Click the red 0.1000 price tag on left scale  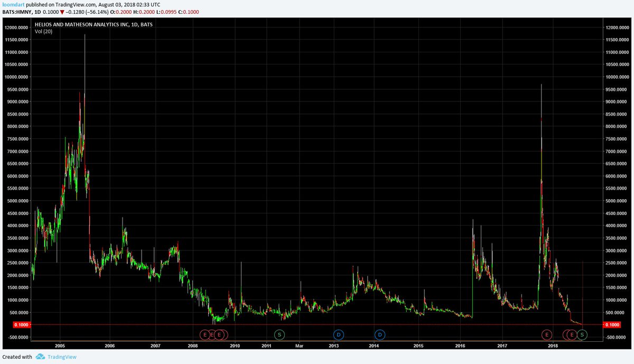point(21,324)
